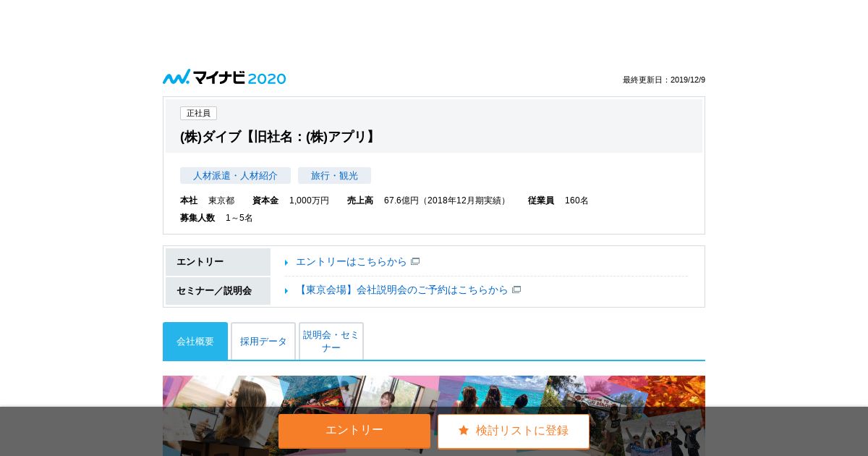The image size is (868, 456).
Task: Click the star icon on 検討リストに登録
Action: [464, 430]
